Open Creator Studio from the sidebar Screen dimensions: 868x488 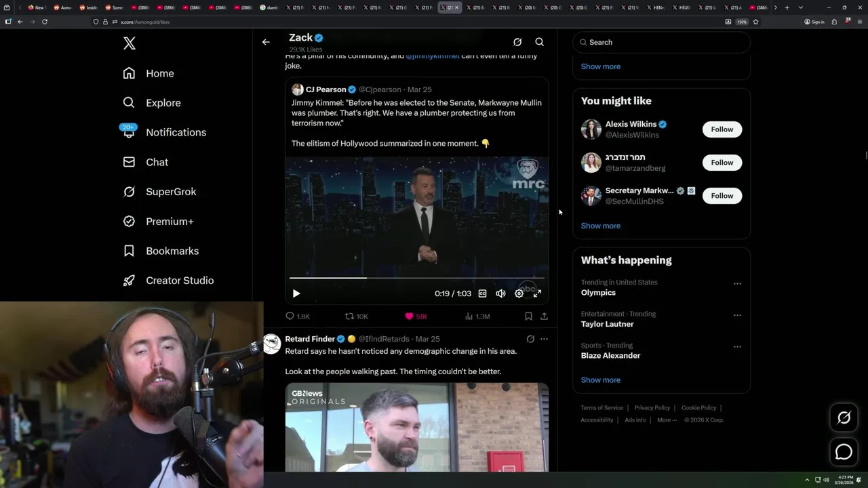click(168, 281)
